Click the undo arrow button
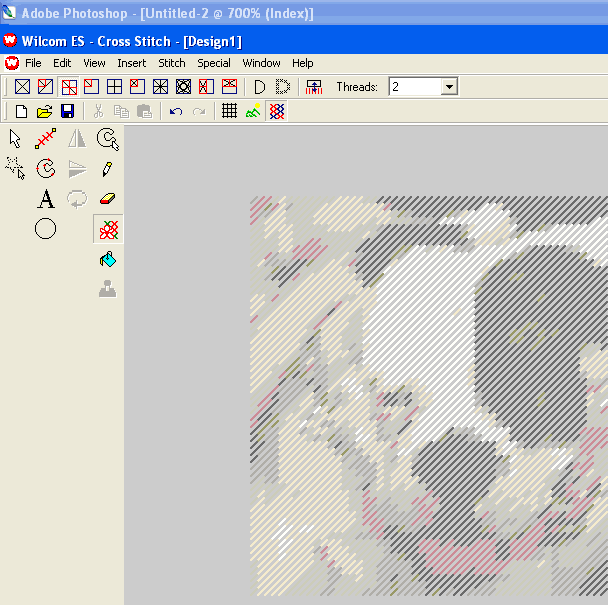608x605 pixels. coord(176,111)
